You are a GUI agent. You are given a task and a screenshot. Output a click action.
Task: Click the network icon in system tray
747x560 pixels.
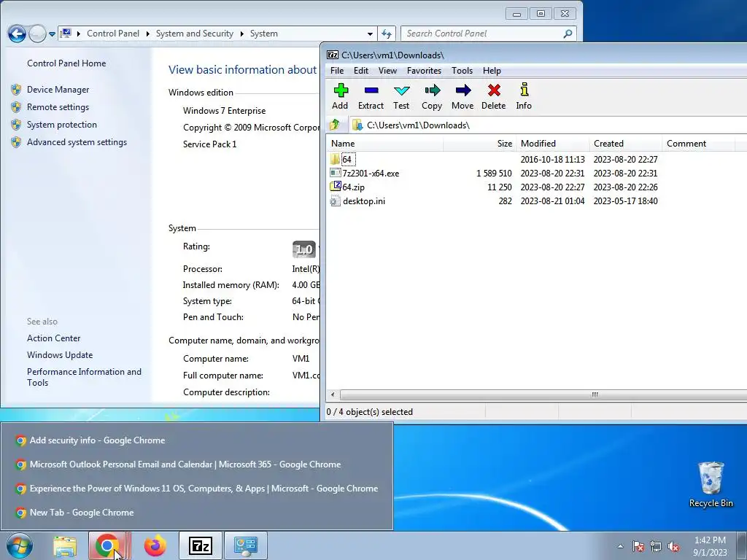656,547
